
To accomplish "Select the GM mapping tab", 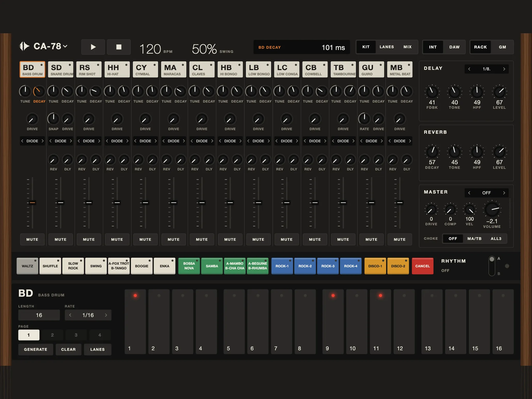I will (502, 47).
